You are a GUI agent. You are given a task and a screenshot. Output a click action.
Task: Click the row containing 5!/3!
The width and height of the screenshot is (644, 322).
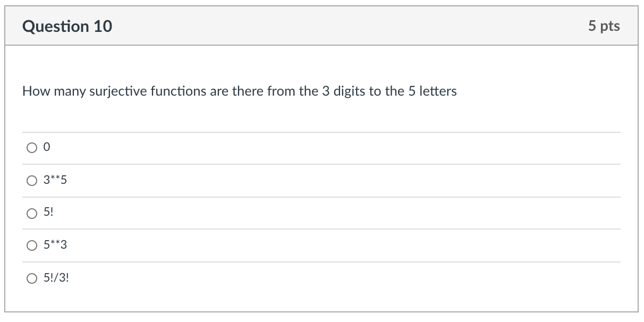tap(319, 278)
